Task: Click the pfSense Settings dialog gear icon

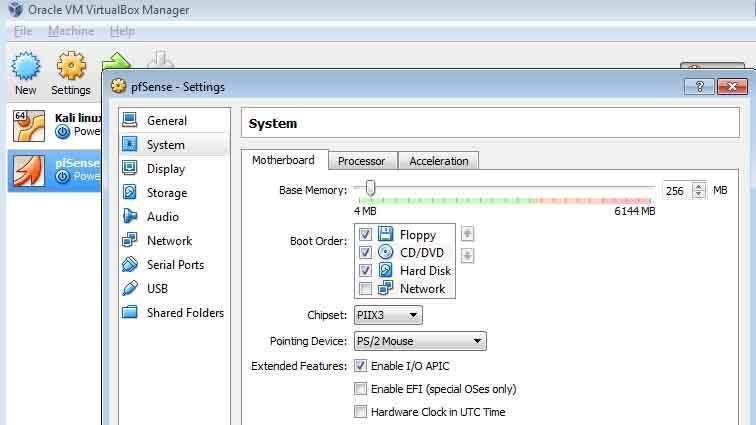Action: pyautogui.click(x=119, y=86)
